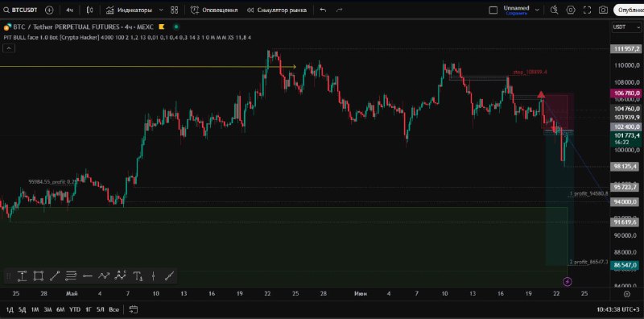Open chart settings hexagon icon
The height and width of the screenshot is (319, 644).
571,10
